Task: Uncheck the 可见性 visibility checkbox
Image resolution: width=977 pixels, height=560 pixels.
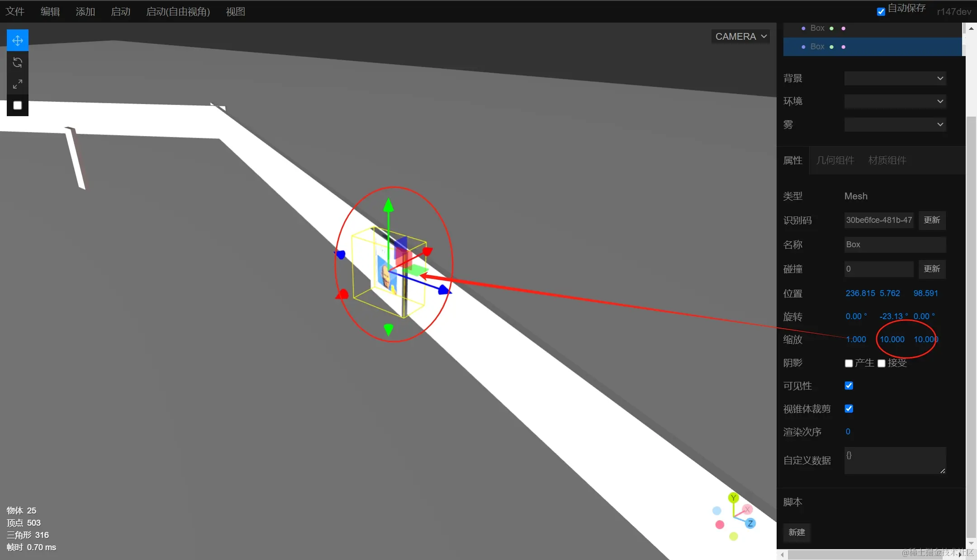Action: tap(849, 386)
